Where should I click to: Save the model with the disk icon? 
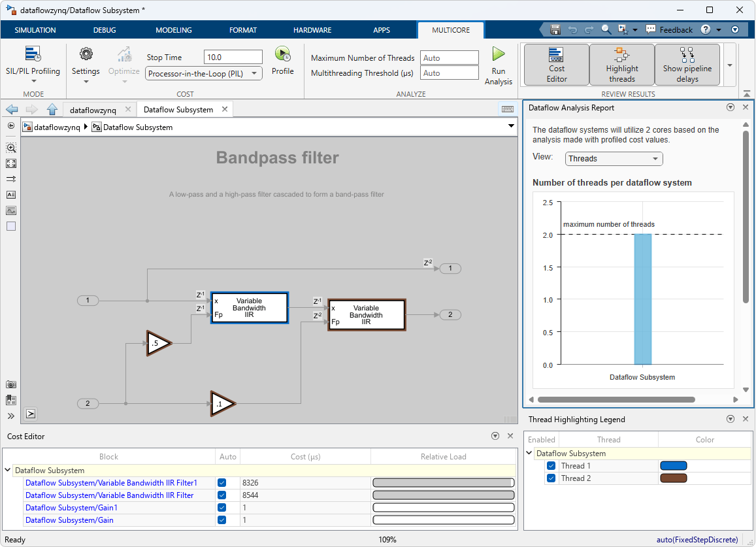tap(555, 30)
